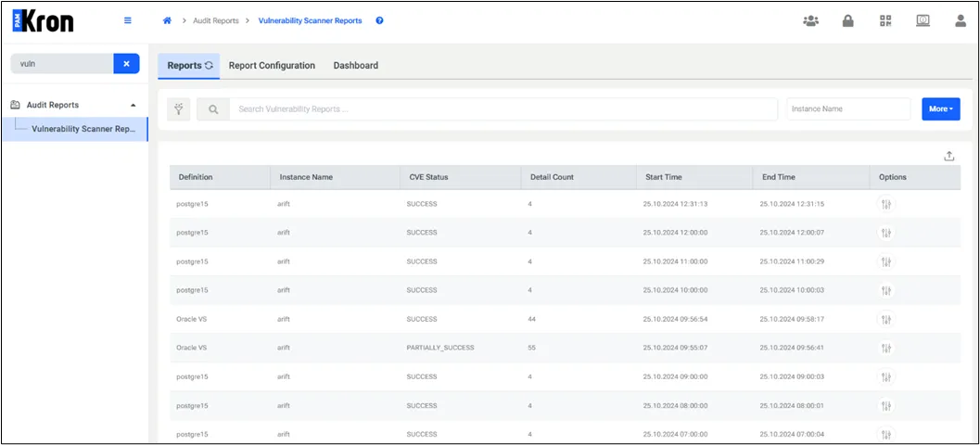This screenshot has height=445, width=980.
Task: Click end time 25.10.2024 09:56:41
Action: [x=792, y=348]
